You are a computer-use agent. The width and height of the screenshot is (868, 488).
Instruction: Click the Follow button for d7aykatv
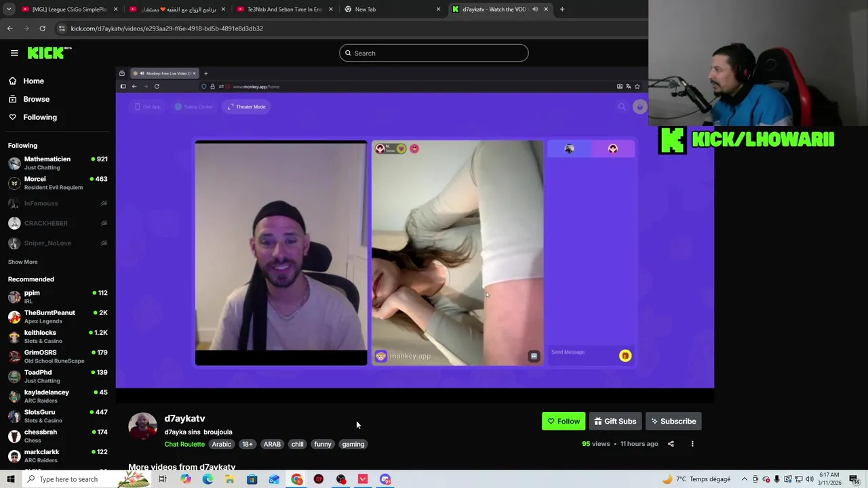[x=564, y=422]
